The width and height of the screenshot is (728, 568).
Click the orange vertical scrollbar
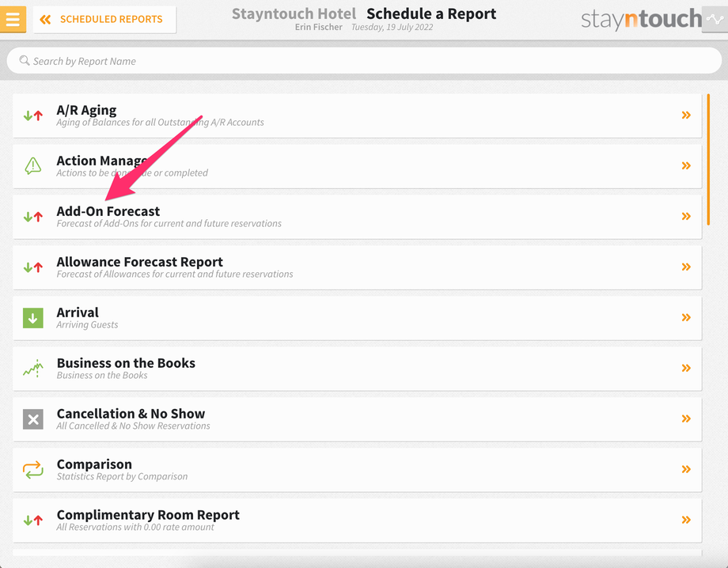[x=708, y=160]
